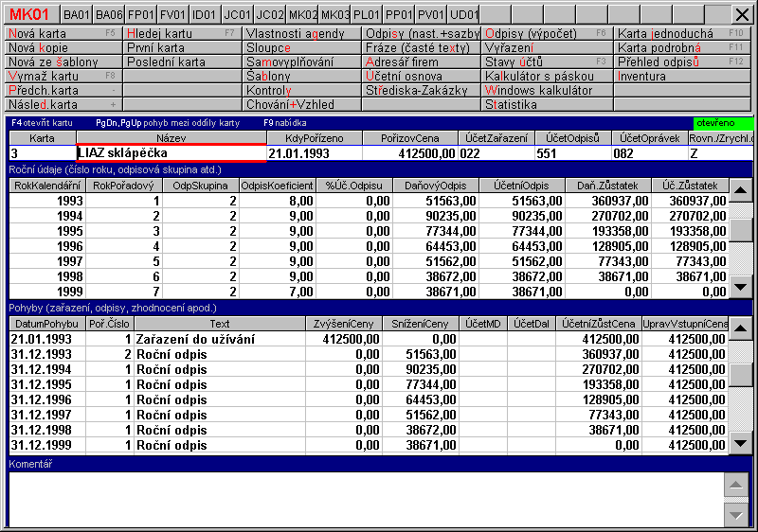
Task: Click the green otevřeno status indicator
Action: click(x=723, y=123)
